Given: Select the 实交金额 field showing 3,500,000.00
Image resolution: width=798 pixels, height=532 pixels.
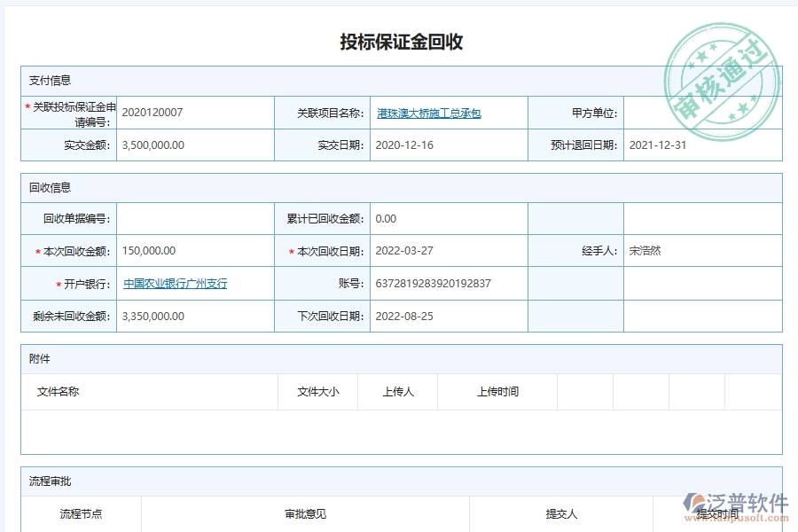Looking at the screenshot, I should click(160, 145).
